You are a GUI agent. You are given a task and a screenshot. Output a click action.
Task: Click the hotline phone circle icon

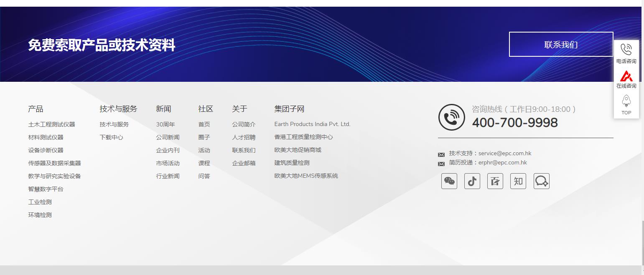coord(451,117)
